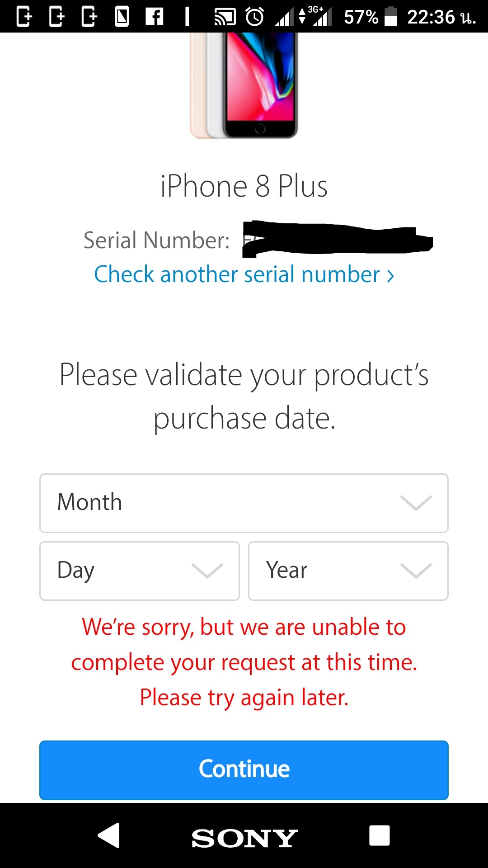Tap the 'iPhone 8 Plus' product title
This screenshot has width=488, height=868.
click(x=244, y=186)
